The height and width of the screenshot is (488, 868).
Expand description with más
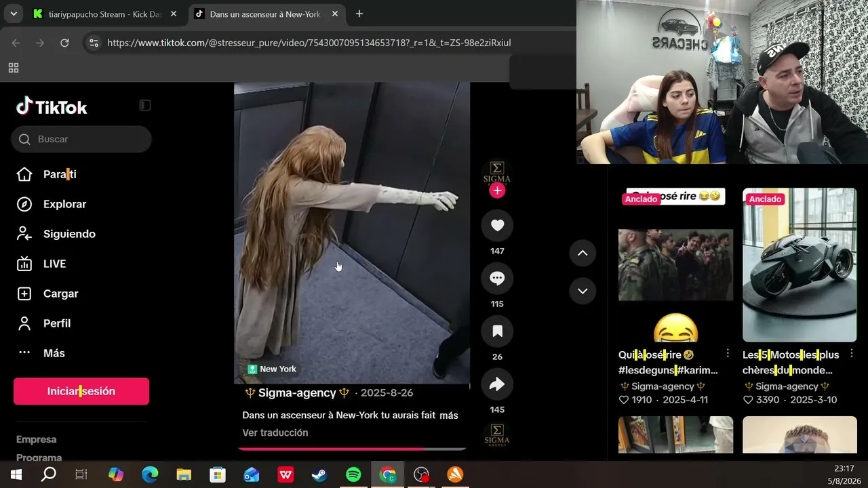449,415
